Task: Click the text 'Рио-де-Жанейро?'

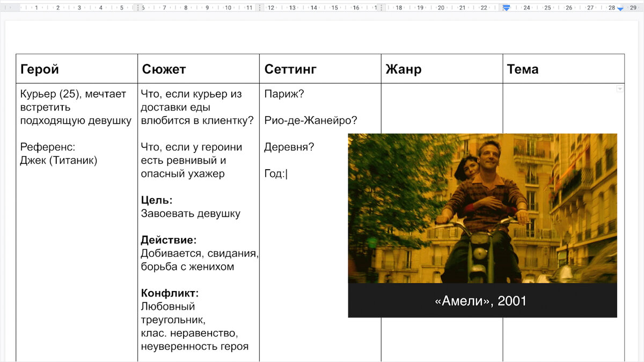Action: point(311,120)
